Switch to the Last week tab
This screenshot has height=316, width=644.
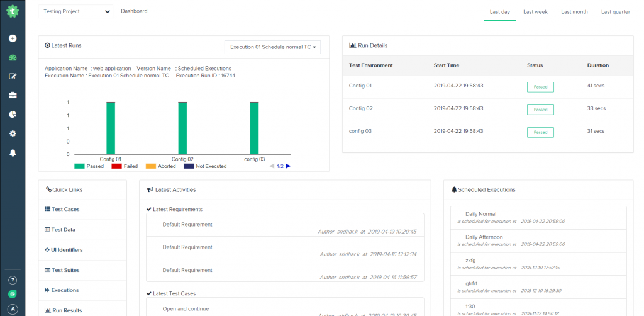coord(535,12)
